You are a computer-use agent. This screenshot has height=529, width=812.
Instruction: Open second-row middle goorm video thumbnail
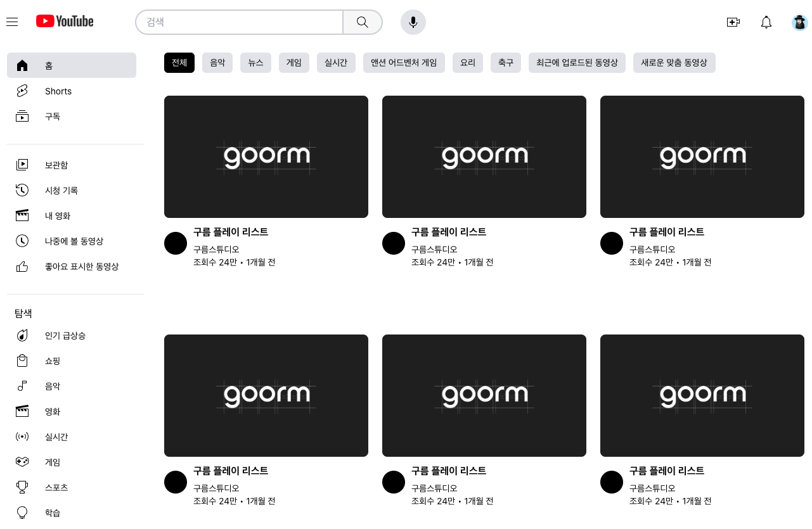click(x=484, y=395)
